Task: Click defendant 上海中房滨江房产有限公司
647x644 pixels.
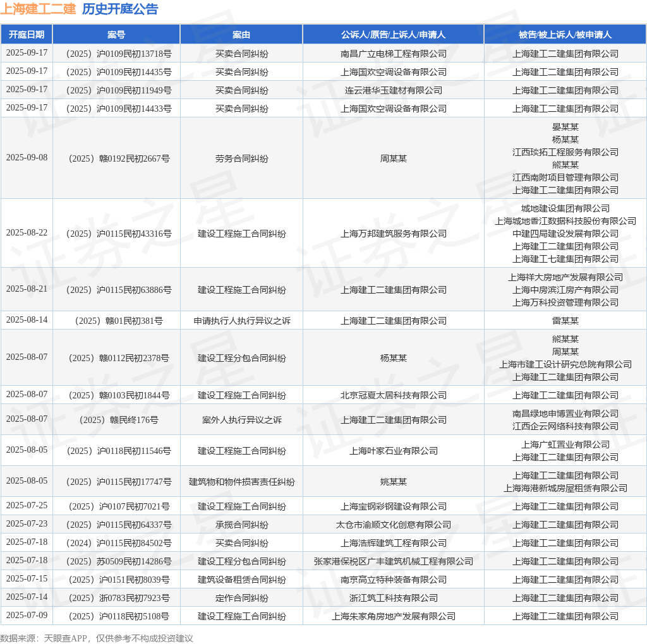Action: click(x=565, y=290)
